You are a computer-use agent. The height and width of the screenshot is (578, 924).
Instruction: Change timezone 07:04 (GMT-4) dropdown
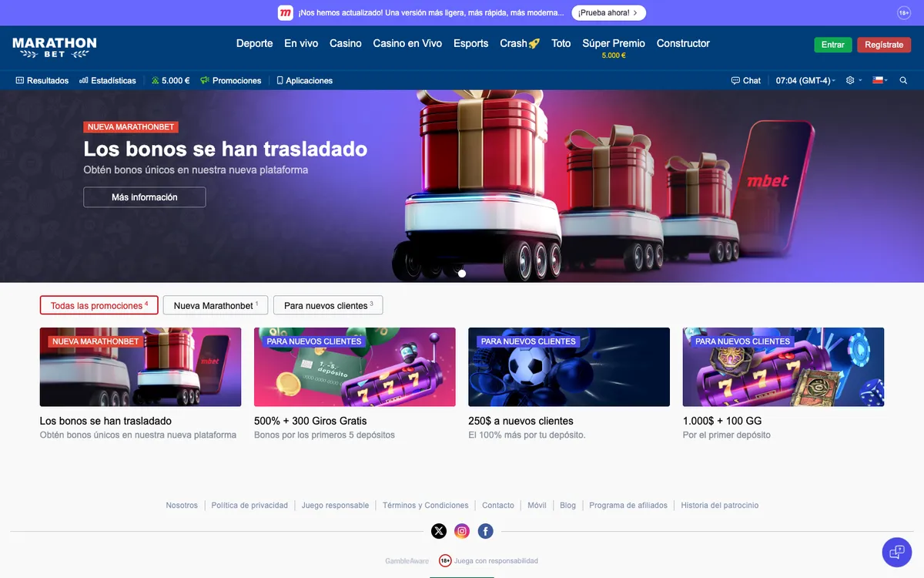pos(805,80)
